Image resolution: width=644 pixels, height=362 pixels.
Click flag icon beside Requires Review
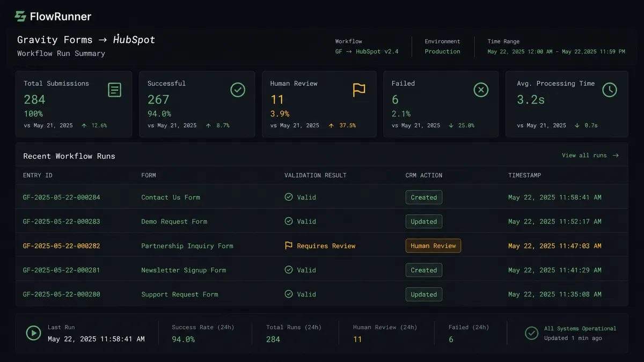[289, 246]
